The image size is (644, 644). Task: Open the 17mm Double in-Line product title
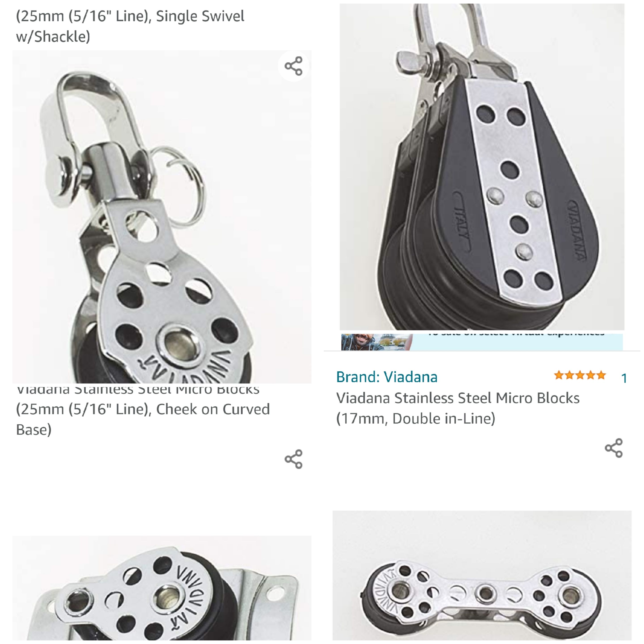point(458,408)
